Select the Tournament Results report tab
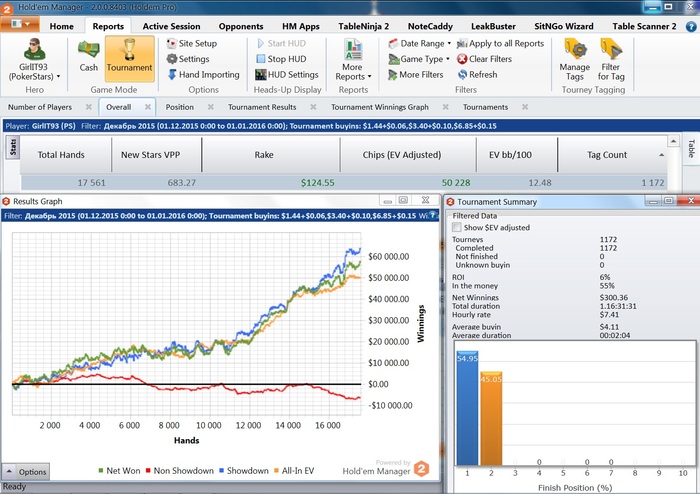Image resolution: width=700 pixels, height=494 pixels. click(x=262, y=107)
